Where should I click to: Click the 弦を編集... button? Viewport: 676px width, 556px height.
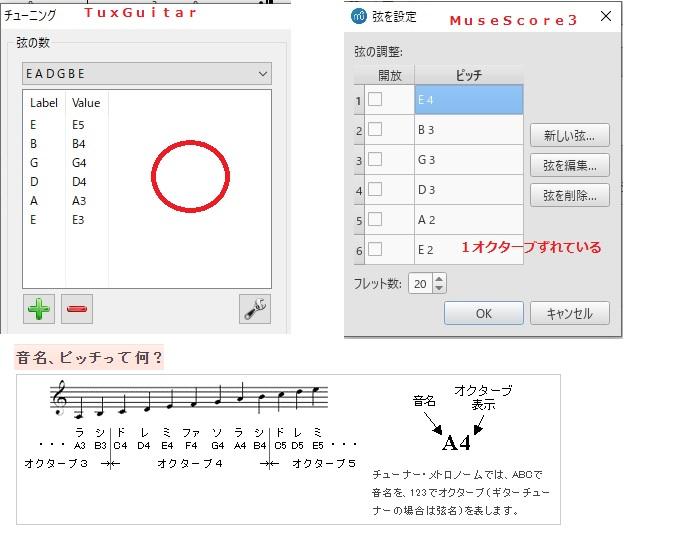point(570,165)
